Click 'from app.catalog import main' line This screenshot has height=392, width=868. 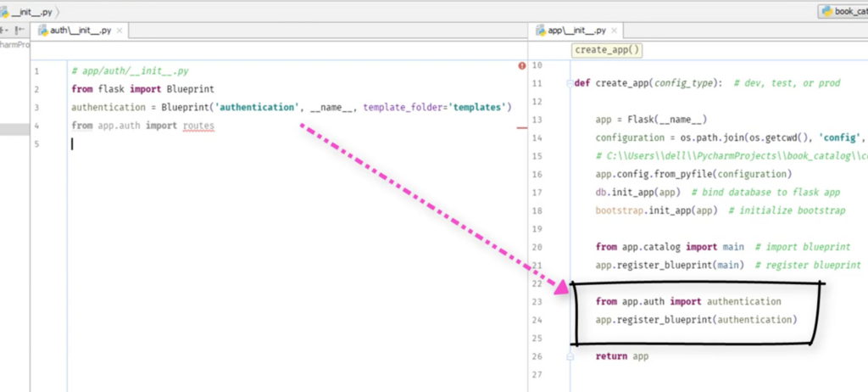point(670,247)
